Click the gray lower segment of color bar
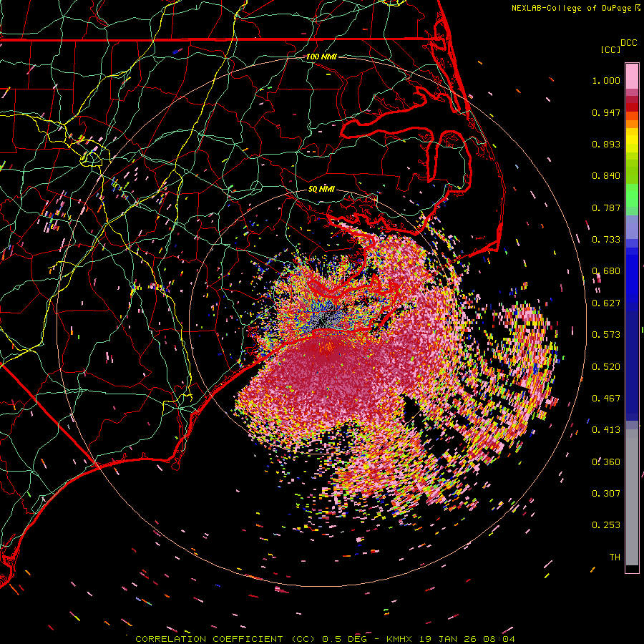 pyautogui.click(x=632, y=497)
